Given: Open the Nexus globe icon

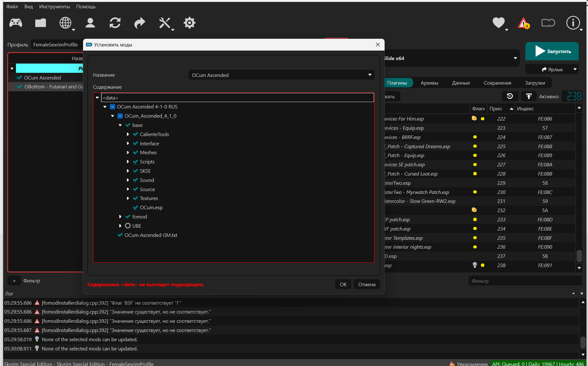Looking at the screenshot, I should pyautogui.click(x=65, y=23).
